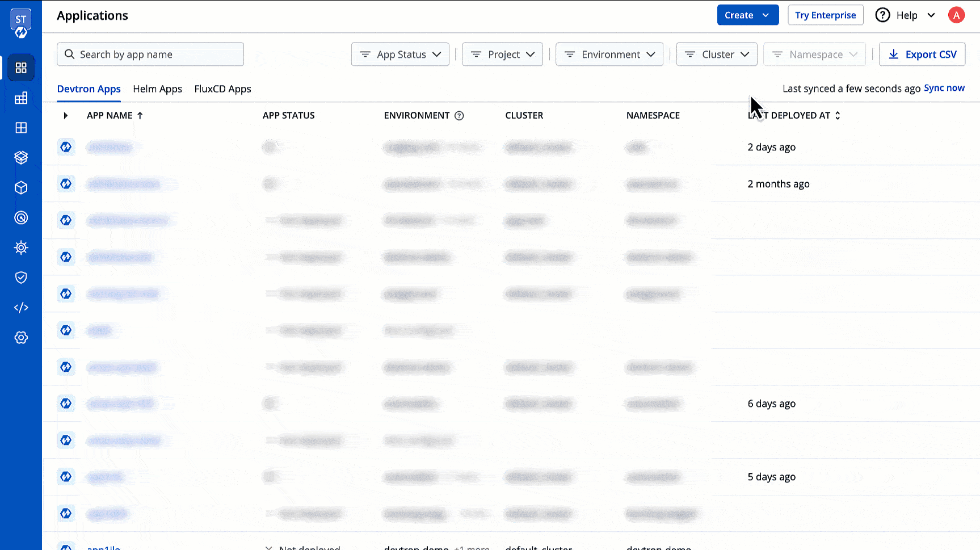The height and width of the screenshot is (550, 980).
Task: Open the Resource Browser cube icon
Action: [21, 187]
